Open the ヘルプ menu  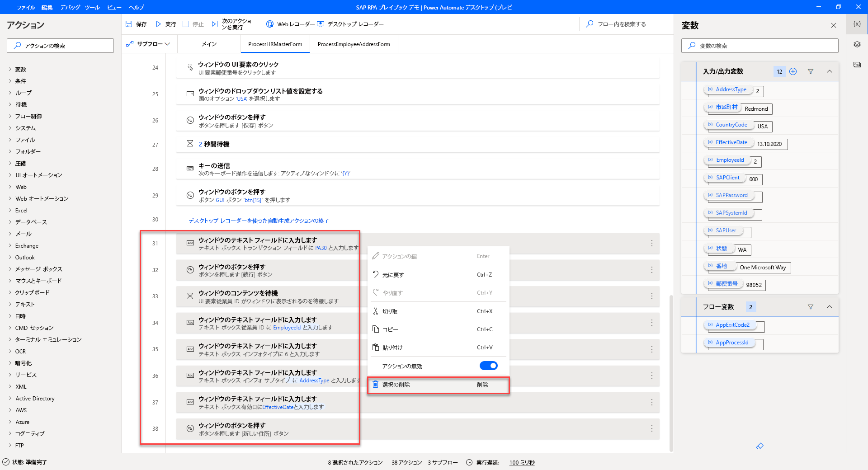coord(136,7)
